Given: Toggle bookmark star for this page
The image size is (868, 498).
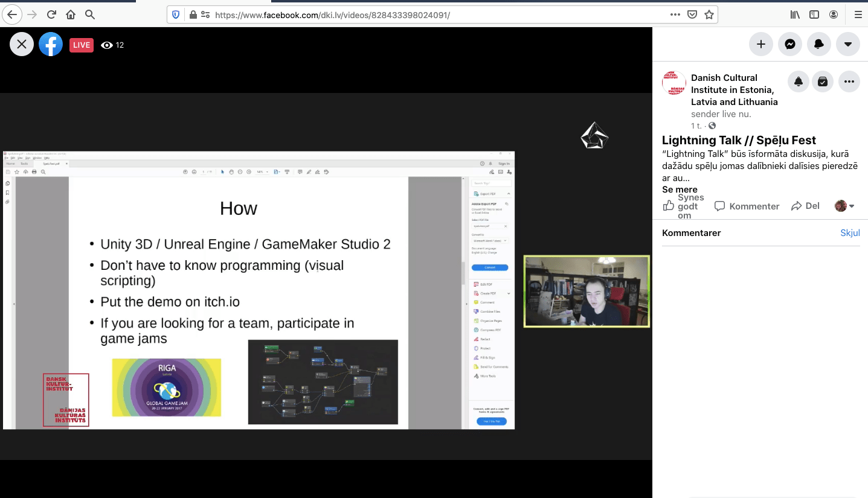Looking at the screenshot, I should pyautogui.click(x=709, y=14).
